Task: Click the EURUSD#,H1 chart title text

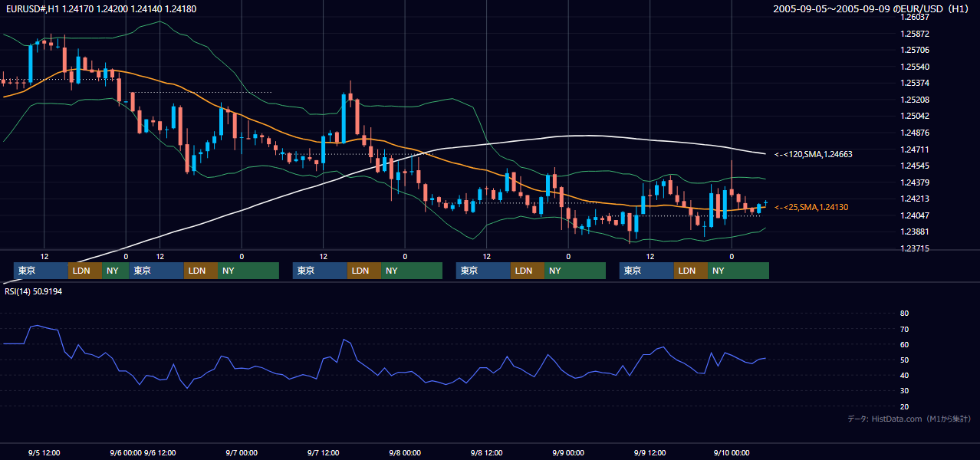Action: pyautogui.click(x=100, y=8)
